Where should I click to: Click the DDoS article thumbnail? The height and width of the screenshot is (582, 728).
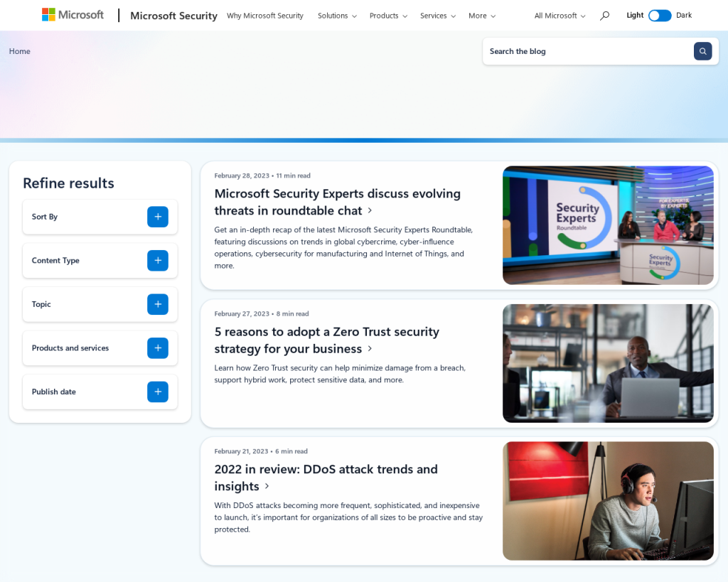608,501
